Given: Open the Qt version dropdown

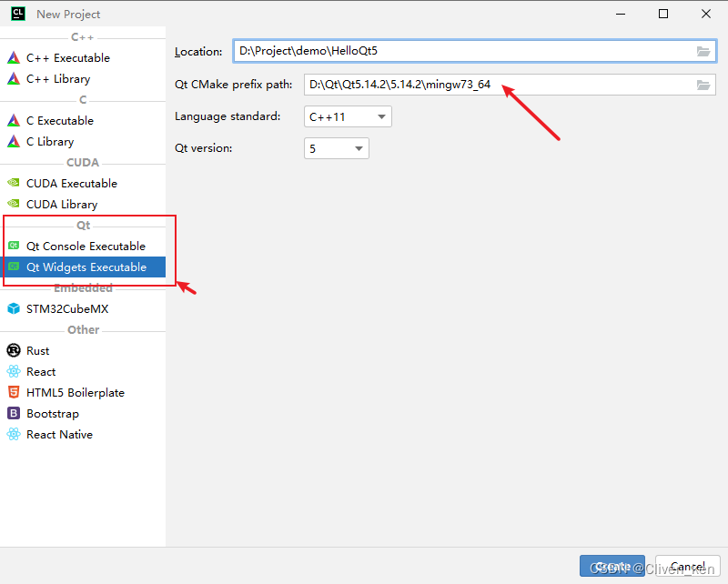Looking at the screenshot, I should [x=337, y=148].
